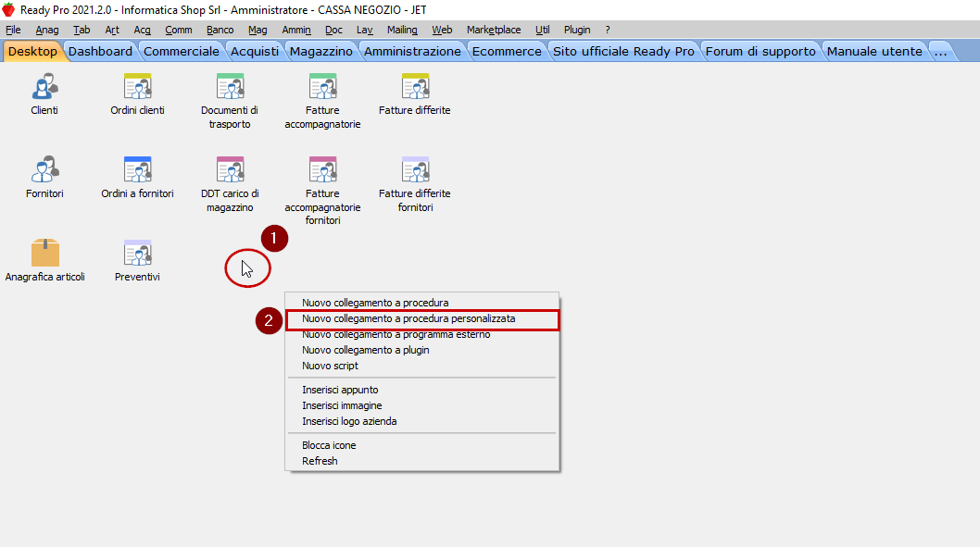This screenshot has width=980, height=547.
Task: Choose Inserisci immagine from context menu
Action: [421, 405]
